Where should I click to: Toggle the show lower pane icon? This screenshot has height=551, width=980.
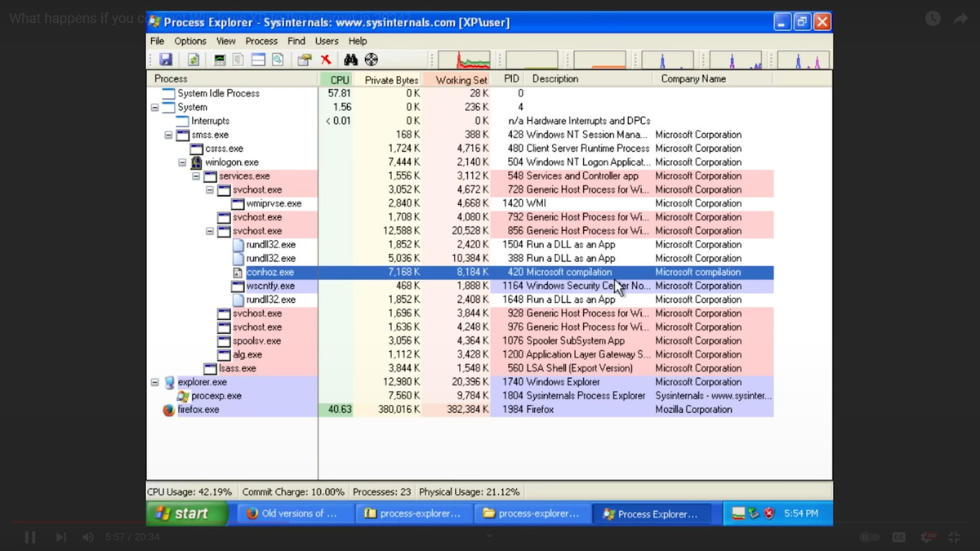click(258, 60)
